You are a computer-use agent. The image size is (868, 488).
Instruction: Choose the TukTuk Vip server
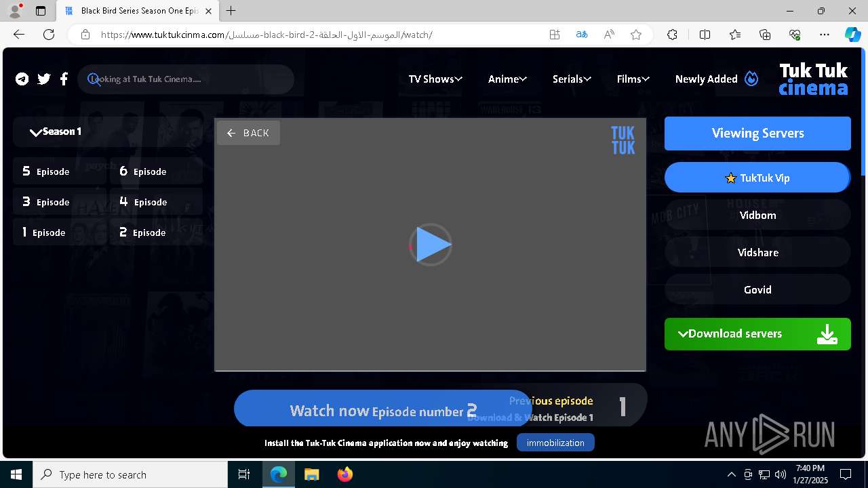click(x=757, y=178)
